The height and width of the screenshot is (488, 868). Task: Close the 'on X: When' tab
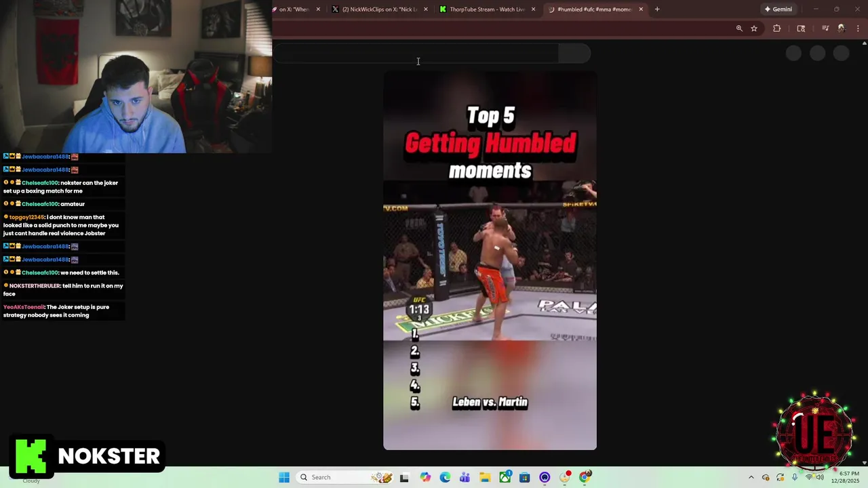tap(318, 9)
